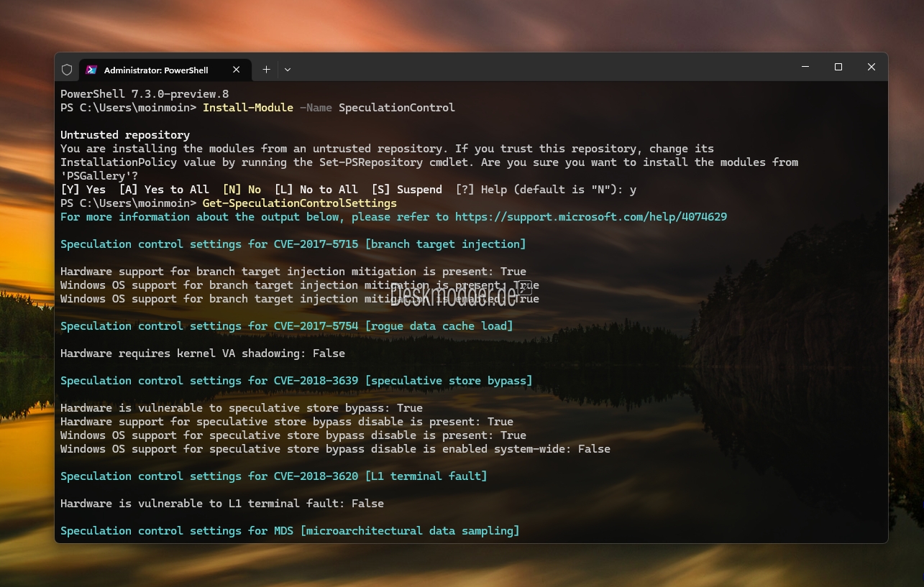Close the Windows Terminal window
Viewport: 924px width, 587px height.
click(872, 67)
